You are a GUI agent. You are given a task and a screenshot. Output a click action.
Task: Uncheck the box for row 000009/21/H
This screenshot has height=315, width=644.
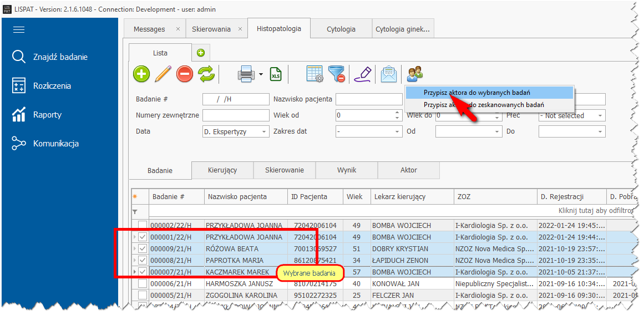143,248
